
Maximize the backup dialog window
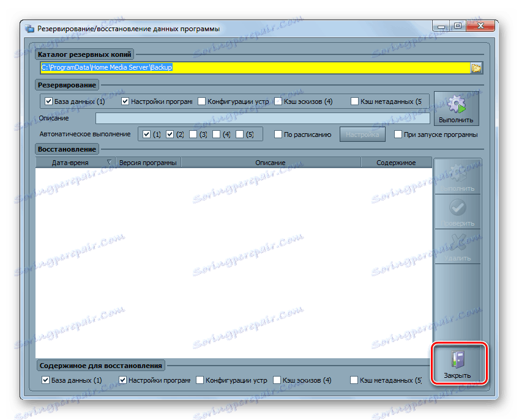pos(458,26)
